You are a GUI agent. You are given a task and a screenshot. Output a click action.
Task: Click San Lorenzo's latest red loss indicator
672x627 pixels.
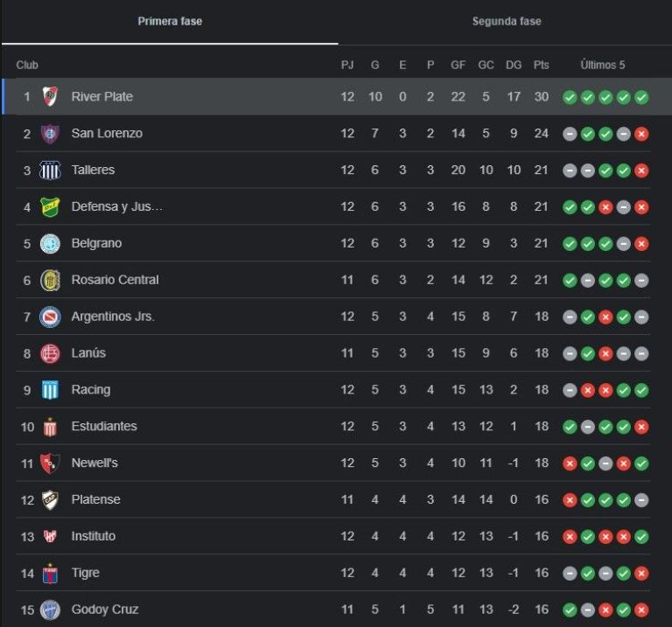point(641,134)
